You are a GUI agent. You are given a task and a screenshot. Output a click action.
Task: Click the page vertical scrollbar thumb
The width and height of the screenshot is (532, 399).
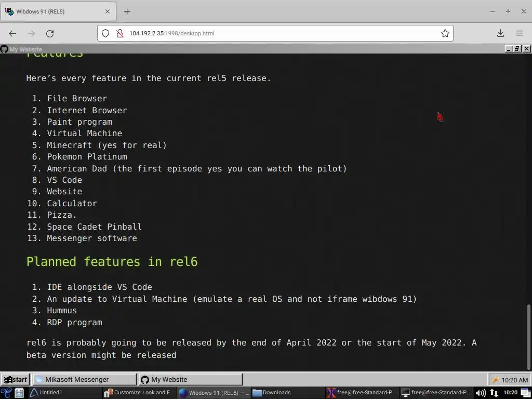528,336
